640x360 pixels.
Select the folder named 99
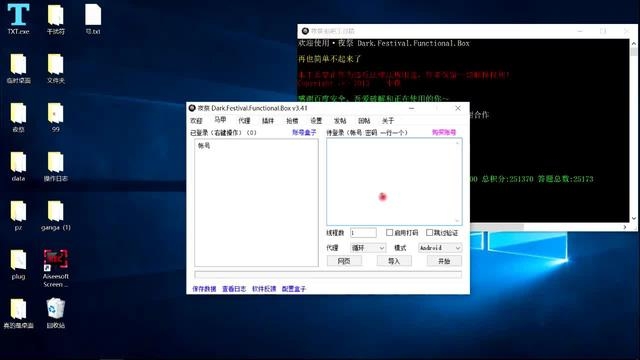coord(56,117)
